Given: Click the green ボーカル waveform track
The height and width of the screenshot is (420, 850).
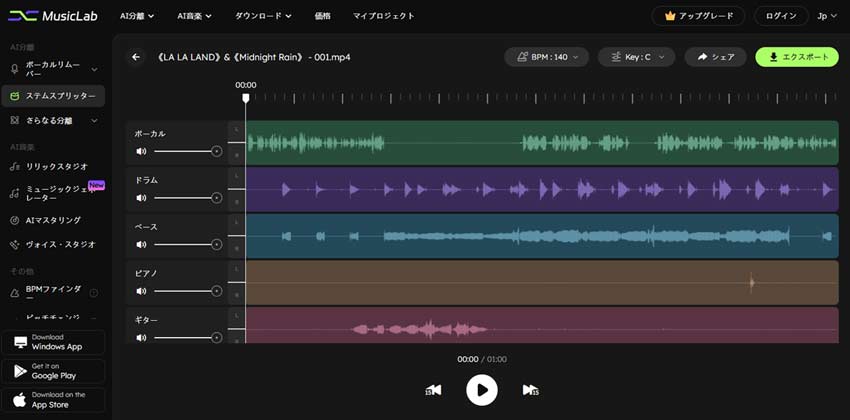Looking at the screenshot, I should pyautogui.click(x=542, y=143).
